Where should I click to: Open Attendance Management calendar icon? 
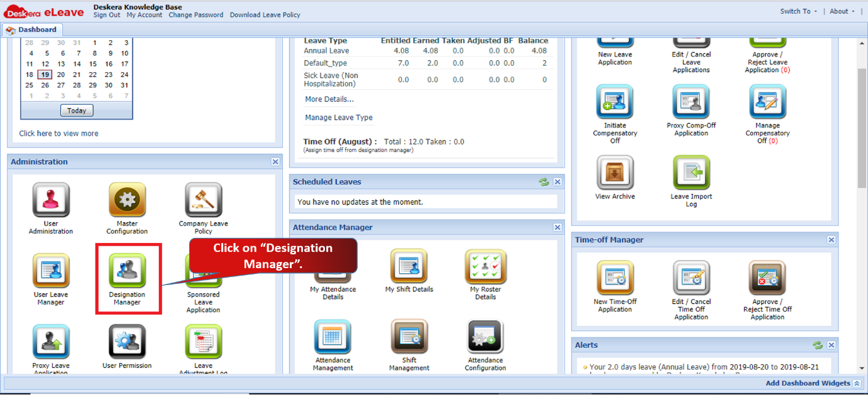[333, 337]
